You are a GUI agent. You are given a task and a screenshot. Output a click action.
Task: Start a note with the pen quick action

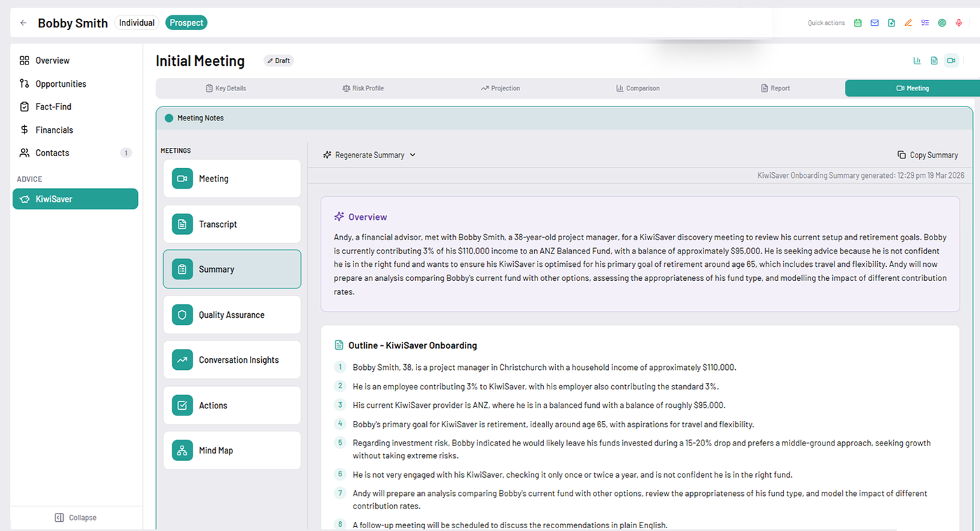pyautogui.click(x=908, y=22)
